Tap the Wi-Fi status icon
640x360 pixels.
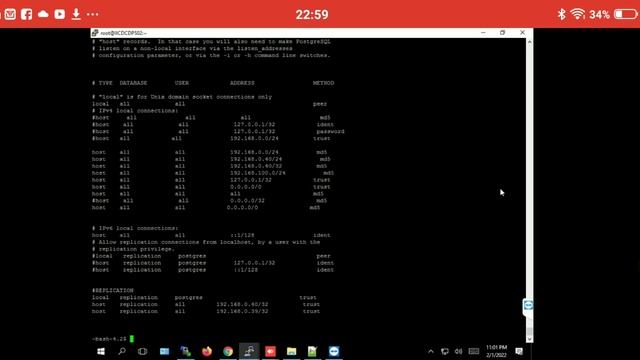click(578, 14)
